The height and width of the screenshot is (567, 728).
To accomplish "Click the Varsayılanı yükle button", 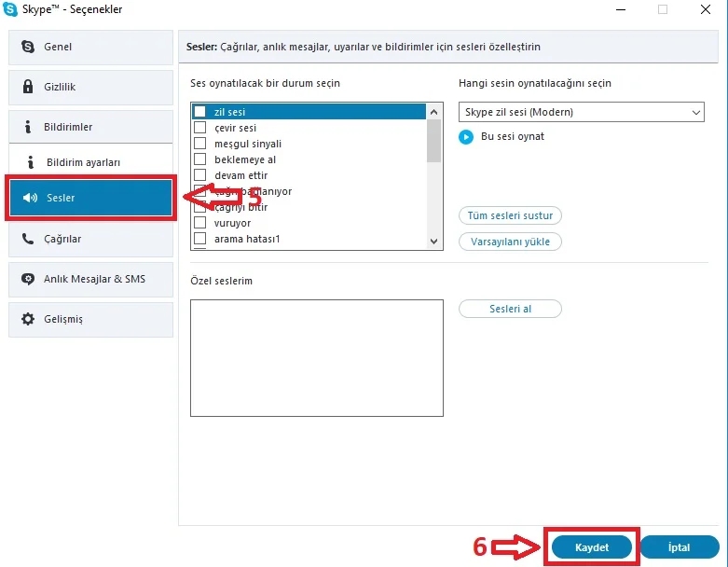I will (510, 242).
